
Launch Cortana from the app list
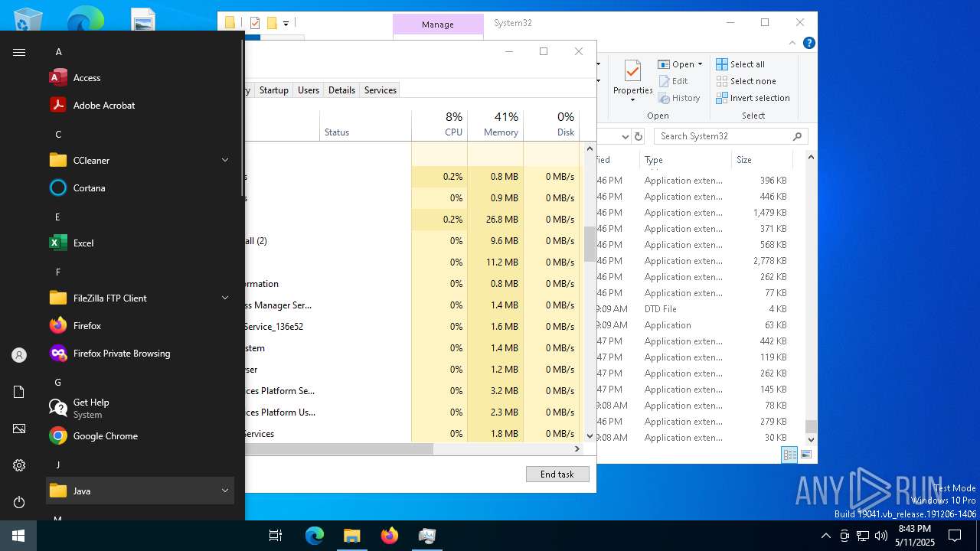[139, 187]
